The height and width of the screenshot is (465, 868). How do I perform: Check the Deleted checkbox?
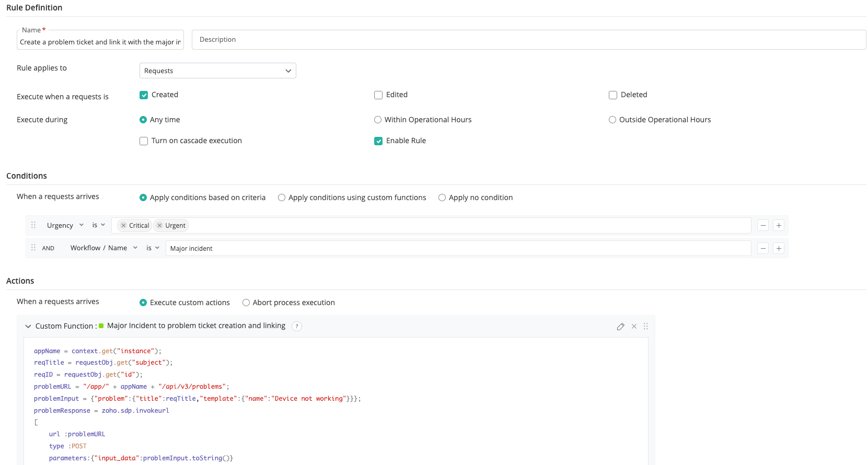point(613,95)
